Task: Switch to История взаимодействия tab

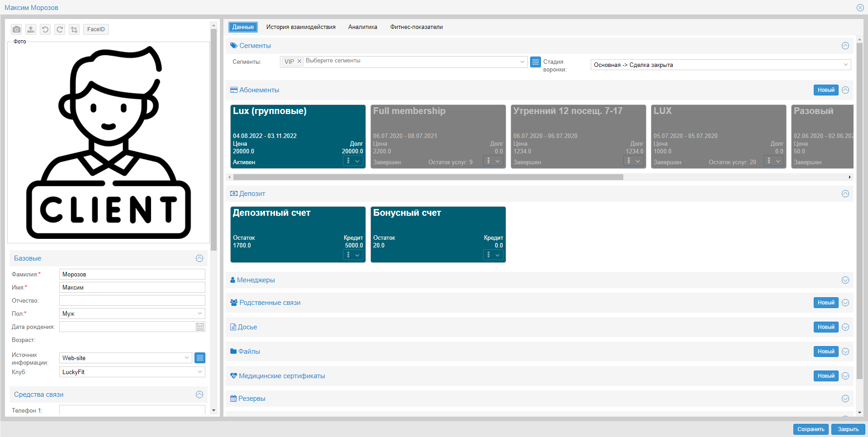Action: (301, 27)
